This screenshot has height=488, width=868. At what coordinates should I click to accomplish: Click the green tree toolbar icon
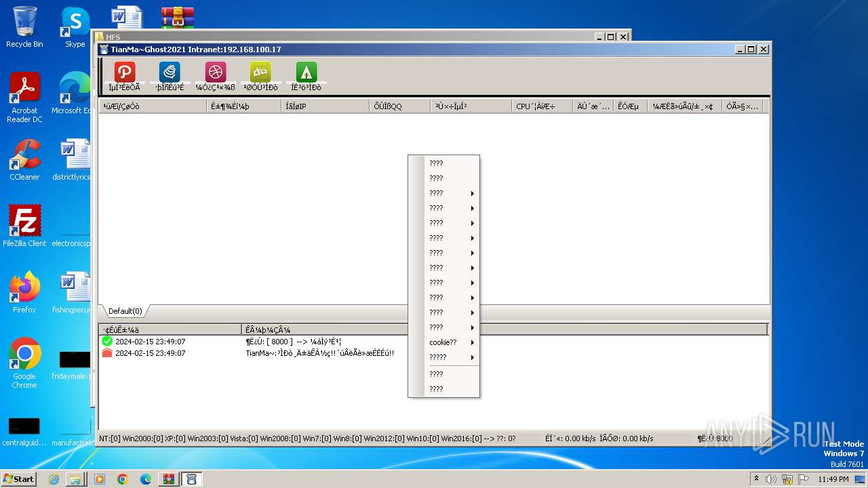pos(307,72)
